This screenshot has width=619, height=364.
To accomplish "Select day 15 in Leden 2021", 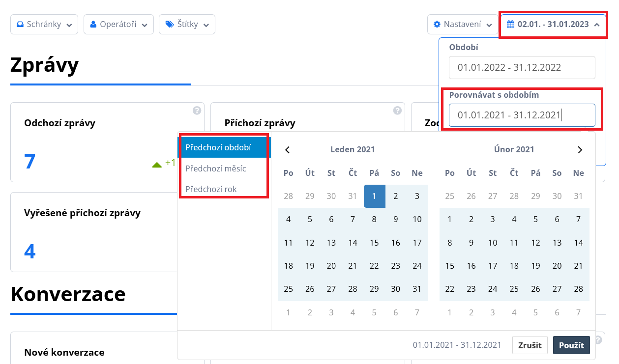I will coord(374,242).
